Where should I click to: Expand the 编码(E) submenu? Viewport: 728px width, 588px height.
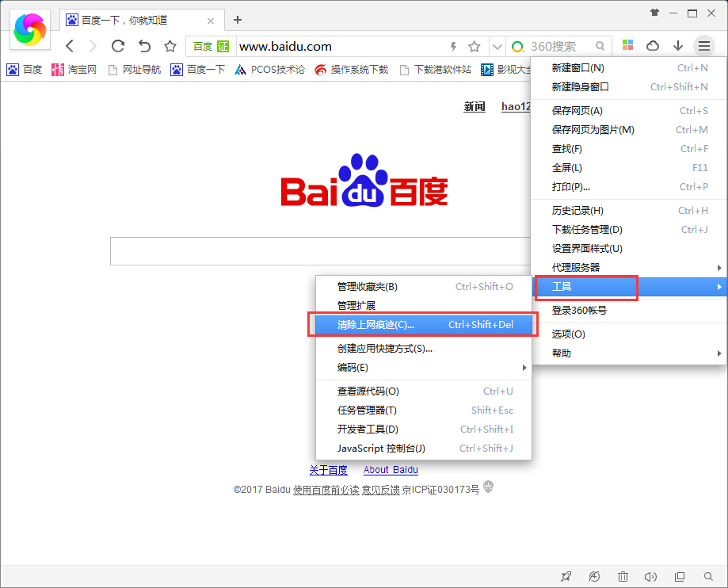point(424,368)
